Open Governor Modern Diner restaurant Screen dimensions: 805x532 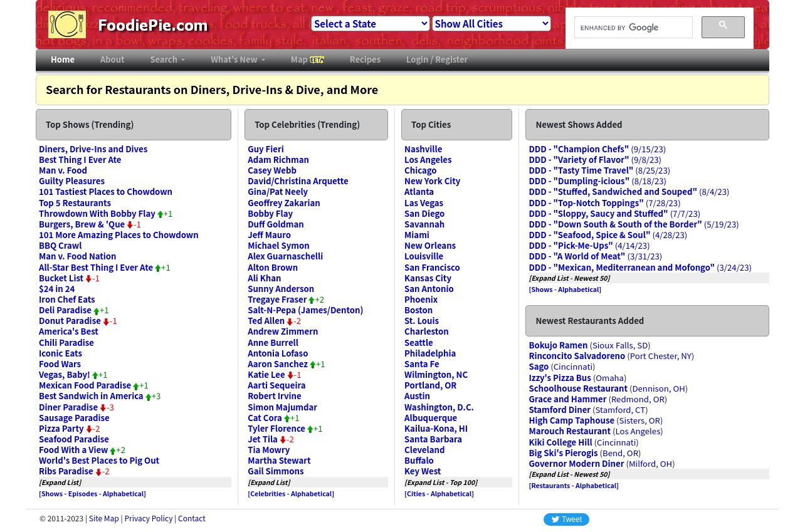(x=576, y=464)
